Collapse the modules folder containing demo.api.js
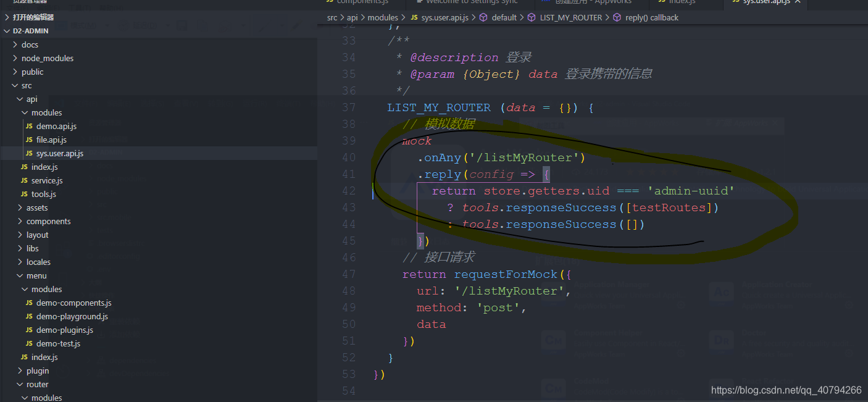 25,112
